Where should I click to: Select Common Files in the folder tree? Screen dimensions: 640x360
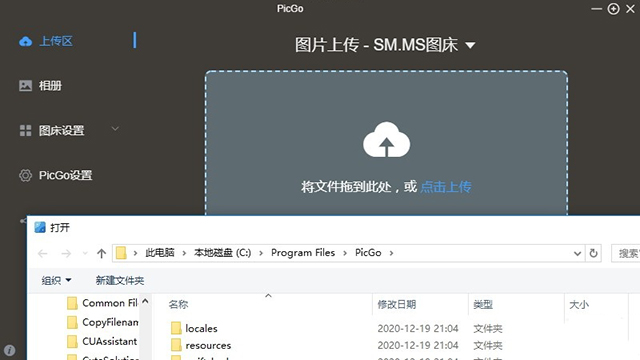coord(102,303)
